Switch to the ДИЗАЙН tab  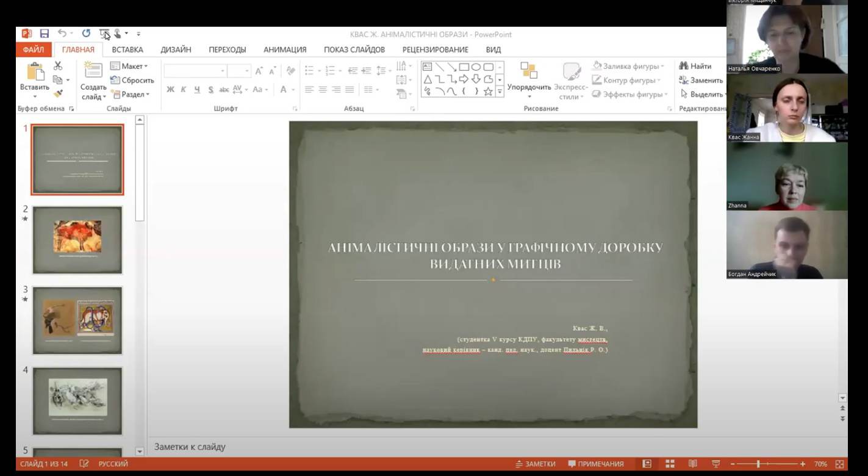[176, 49]
